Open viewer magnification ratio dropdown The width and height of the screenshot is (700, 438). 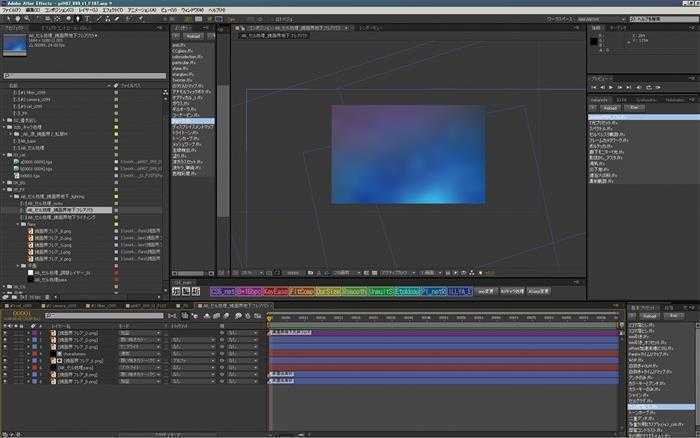251,273
